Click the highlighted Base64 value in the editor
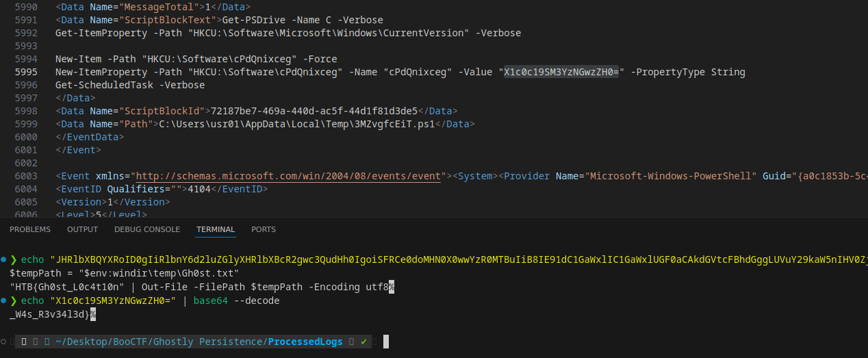The width and height of the screenshot is (868, 358). [561, 72]
